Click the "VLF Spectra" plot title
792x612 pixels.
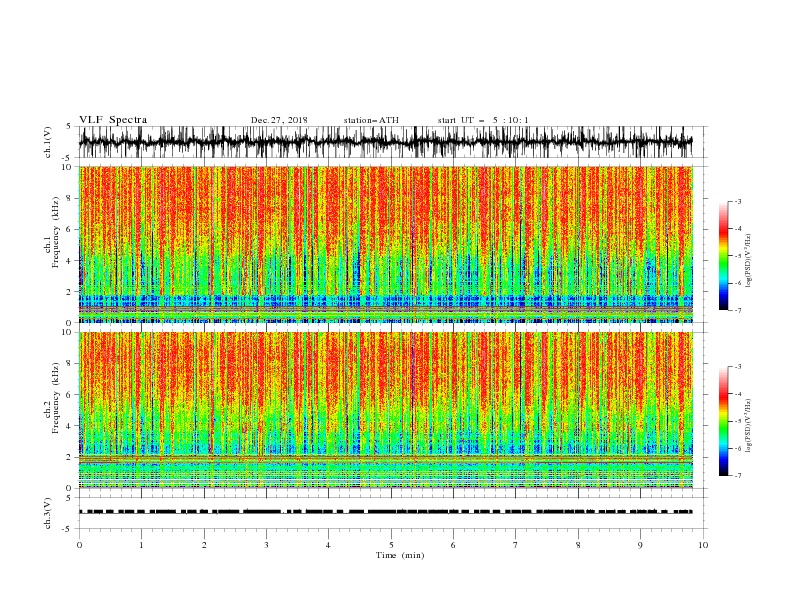tap(113, 120)
